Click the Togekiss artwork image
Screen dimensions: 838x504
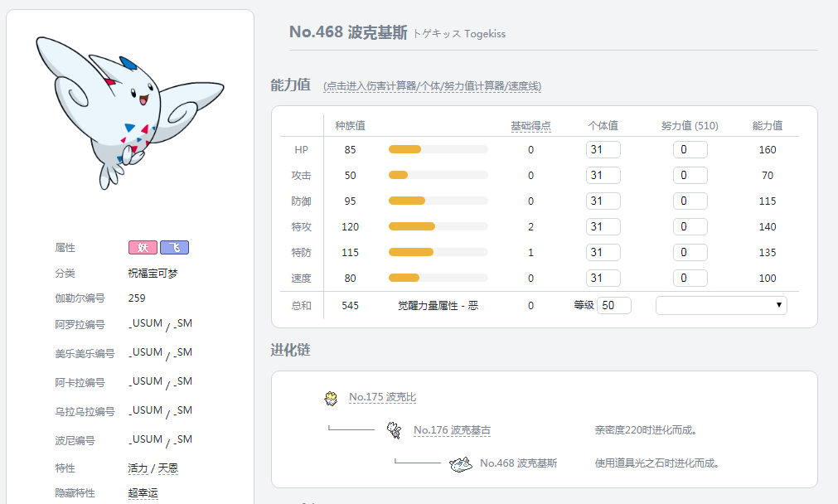130,113
